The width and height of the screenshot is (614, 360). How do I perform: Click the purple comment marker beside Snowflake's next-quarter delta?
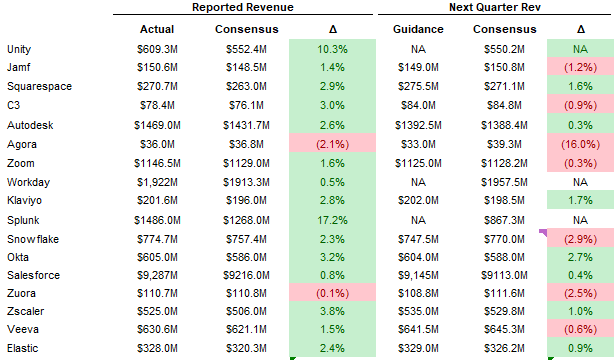(543, 233)
